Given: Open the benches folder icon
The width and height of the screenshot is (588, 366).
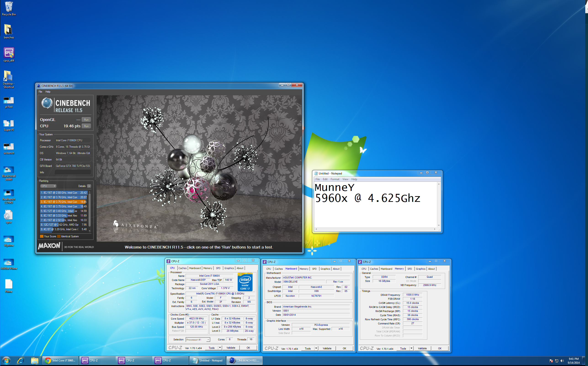Looking at the screenshot, I should point(9,32).
